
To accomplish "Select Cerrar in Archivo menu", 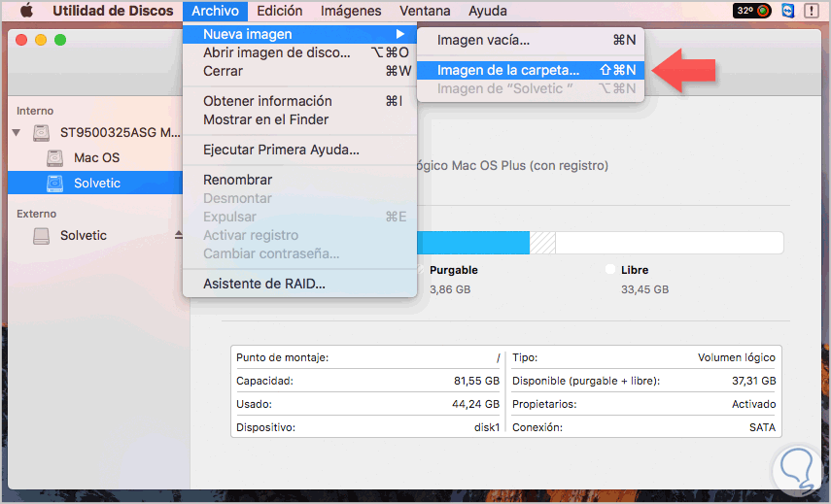I will tap(300, 71).
